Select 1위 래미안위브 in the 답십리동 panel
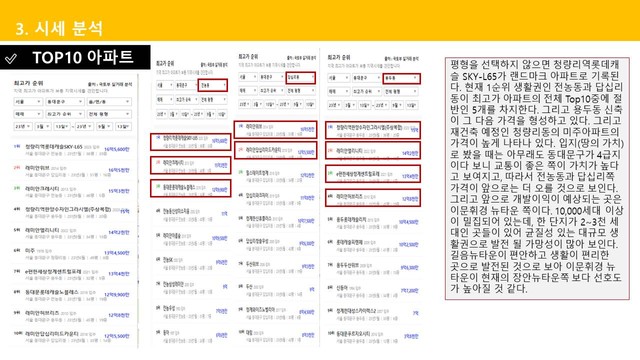Screen dimensions: 640x360 pyautogui.click(x=276, y=130)
